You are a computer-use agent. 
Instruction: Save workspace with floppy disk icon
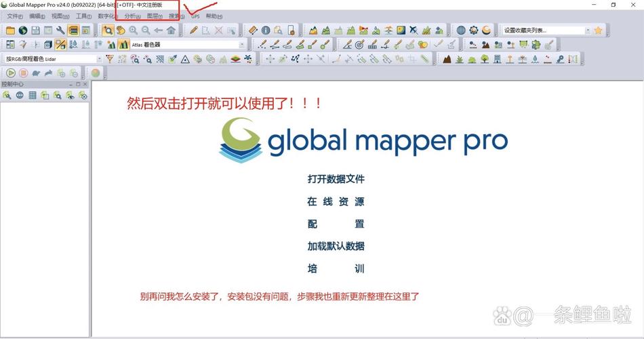coord(36,30)
